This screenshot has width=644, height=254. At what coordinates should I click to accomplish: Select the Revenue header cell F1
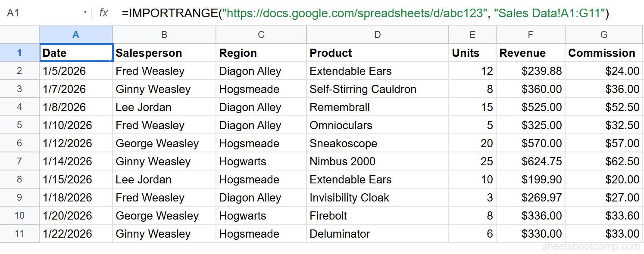(530, 53)
